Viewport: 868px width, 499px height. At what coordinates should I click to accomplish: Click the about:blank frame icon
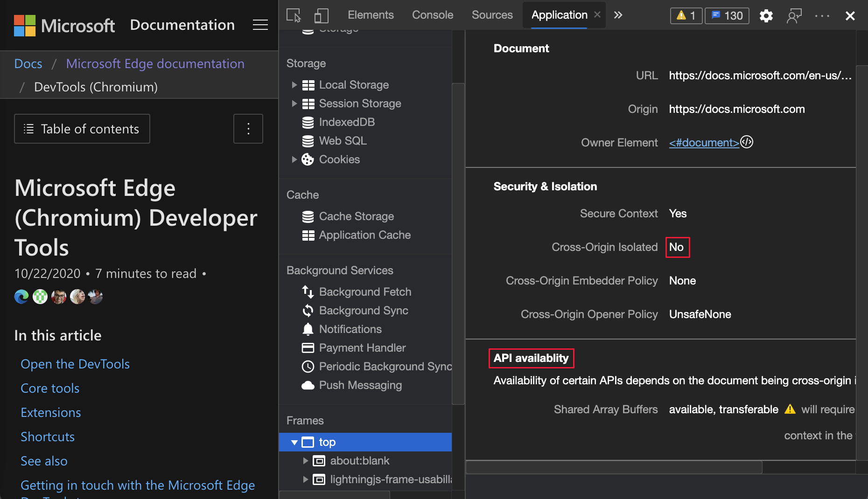[319, 461]
